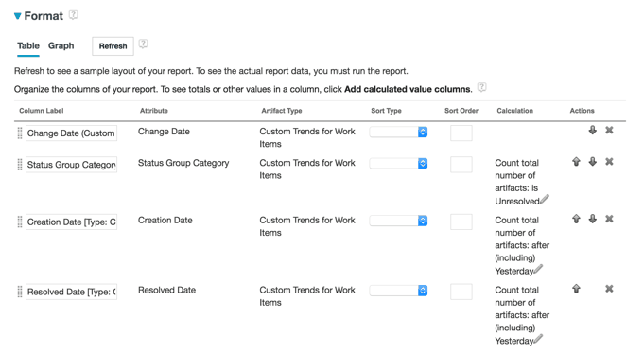
Task: Grab drag handle of Creation Date row
Action: click(x=20, y=222)
